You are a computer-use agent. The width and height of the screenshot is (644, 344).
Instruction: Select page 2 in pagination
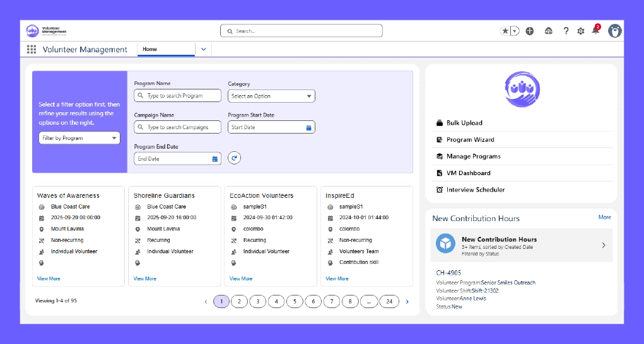(239, 302)
